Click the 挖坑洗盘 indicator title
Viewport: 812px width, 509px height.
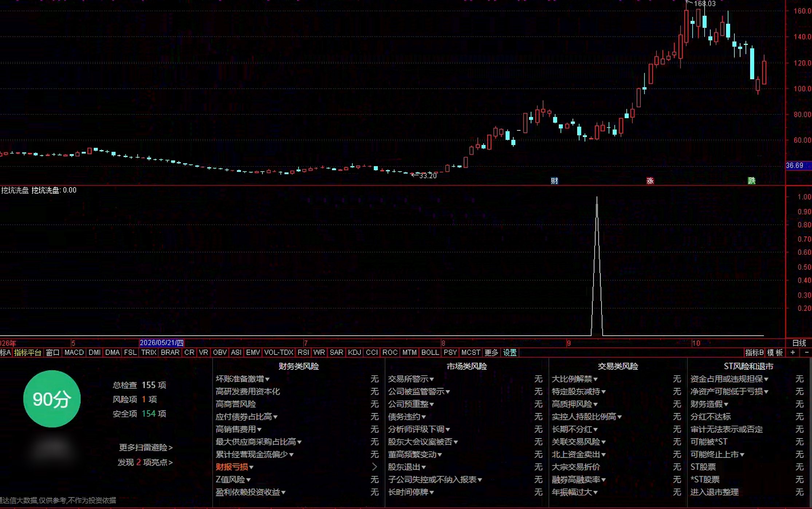tap(15, 190)
